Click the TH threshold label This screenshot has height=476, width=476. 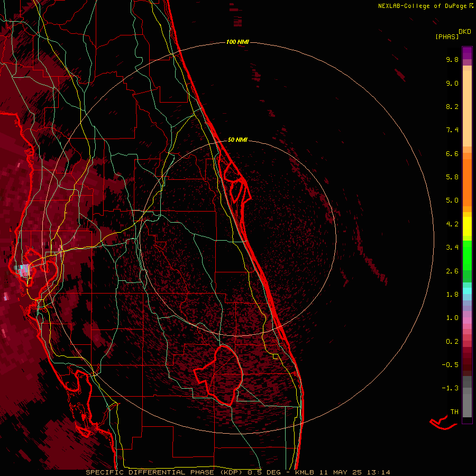[x=454, y=412]
